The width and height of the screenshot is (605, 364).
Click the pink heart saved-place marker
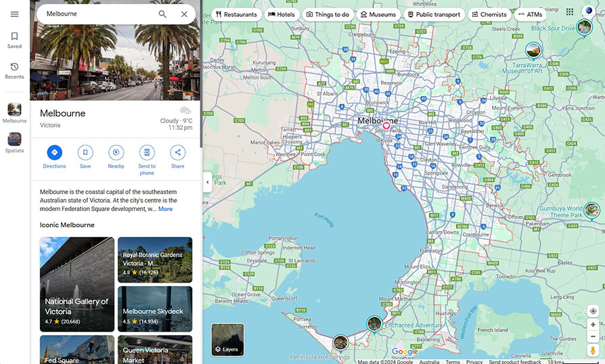coord(386,126)
